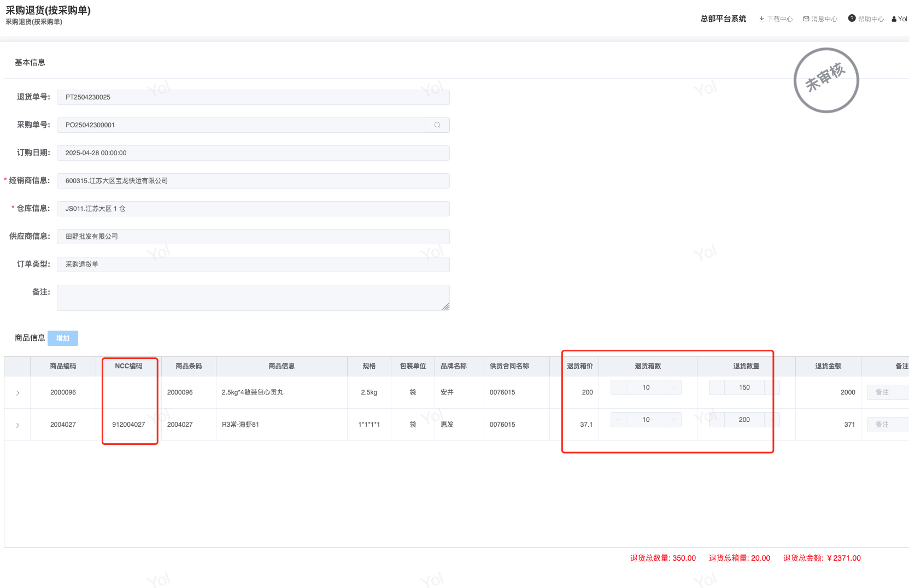Select the 经销商信息 field
The width and height of the screenshot is (909, 588).
pos(253,181)
